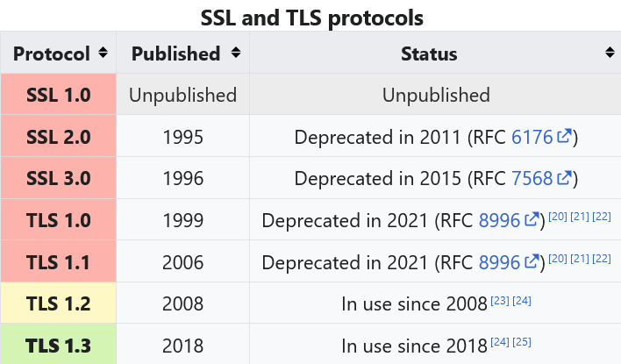Select the yellow TLS 1.2 cell

pyautogui.click(x=58, y=303)
